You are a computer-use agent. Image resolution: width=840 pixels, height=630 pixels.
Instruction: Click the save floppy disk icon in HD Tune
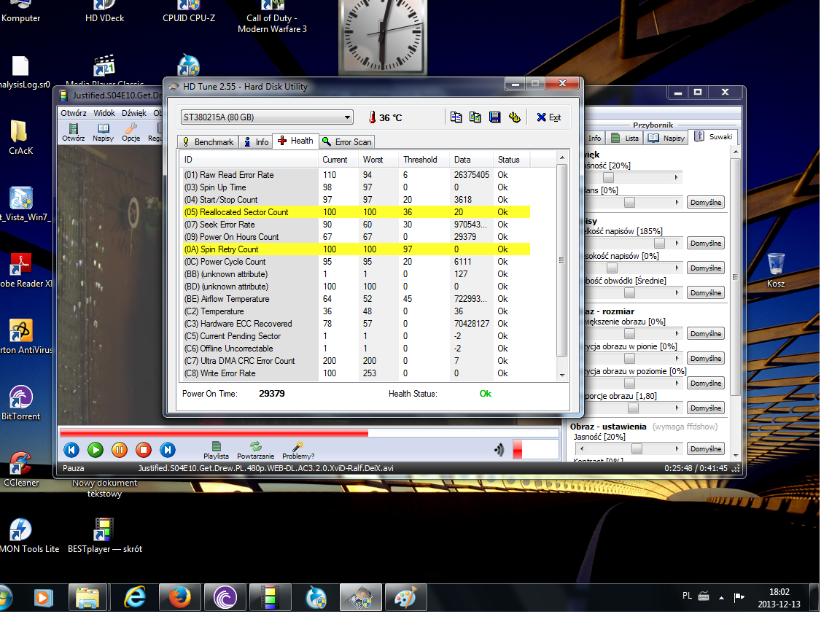tap(495, 117)
